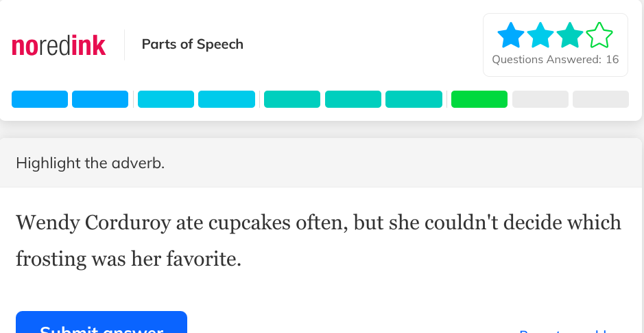The width and height of the screenshot is (644, 333).
Task: Click the Parts of Speech title
Action: [x=192, y=45]
